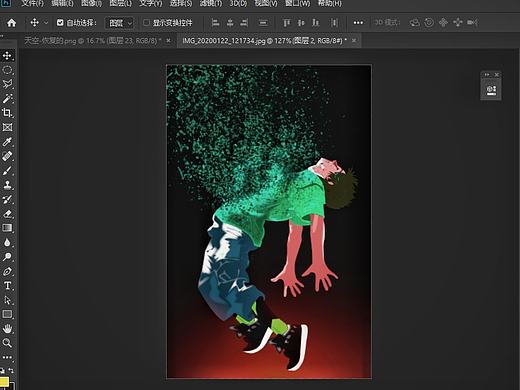The image size is (520, 390).
Task: Toggle the 显示变换控件 checkbox
Action: click(x=146, y=23)
